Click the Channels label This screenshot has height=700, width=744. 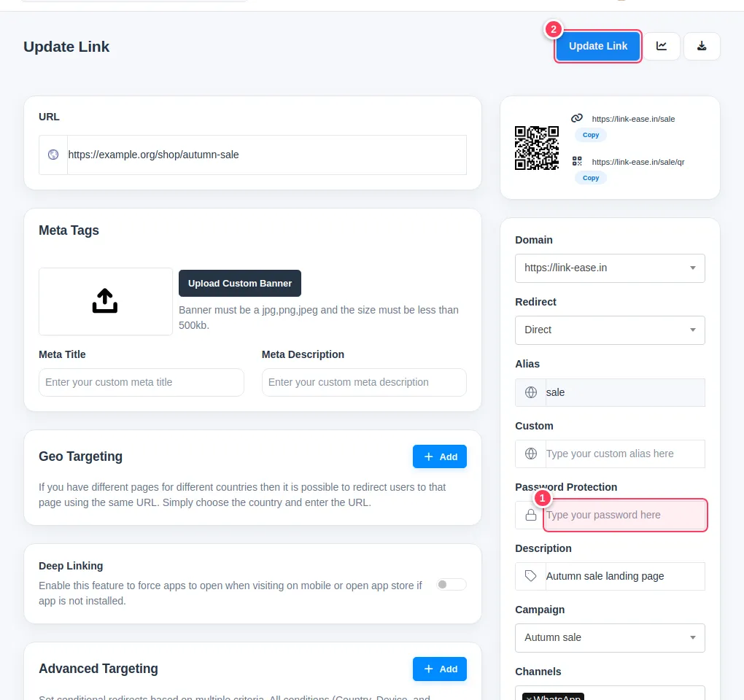click(538, 672)
